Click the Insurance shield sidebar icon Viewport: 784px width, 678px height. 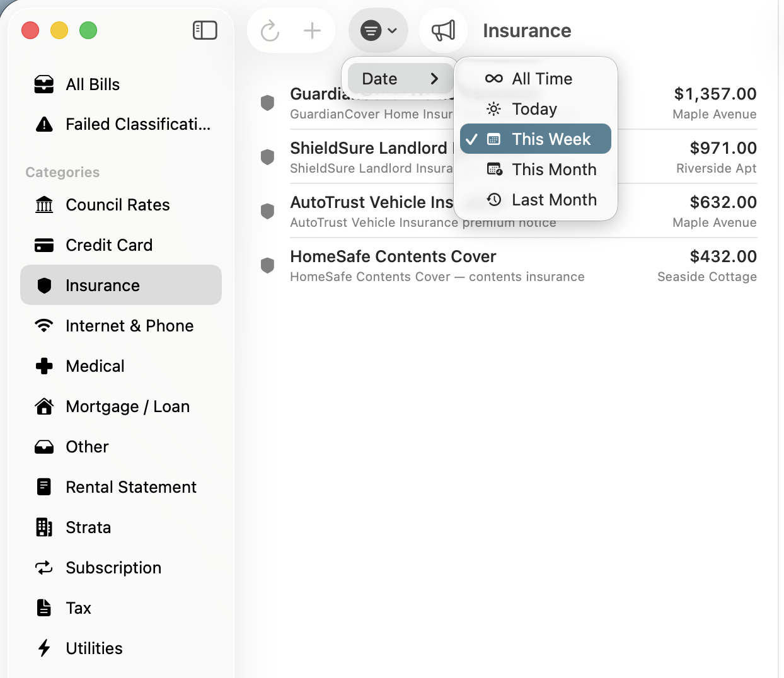click(x=44, y=285)
